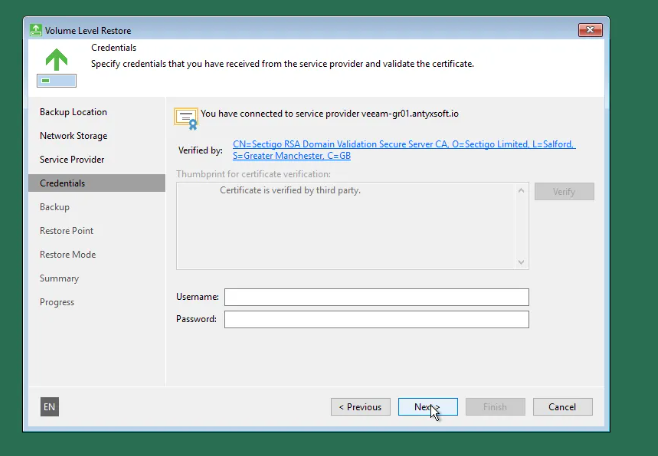Cancel the restore wizard

point(562,407)
